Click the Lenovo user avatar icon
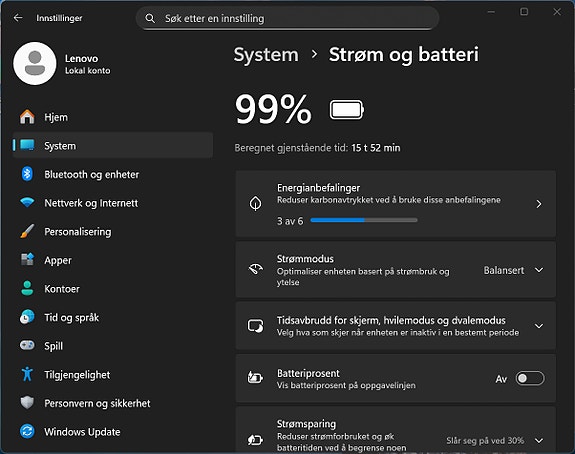The width and height of the screenshot is (575, 454). (x=35, y=63)
